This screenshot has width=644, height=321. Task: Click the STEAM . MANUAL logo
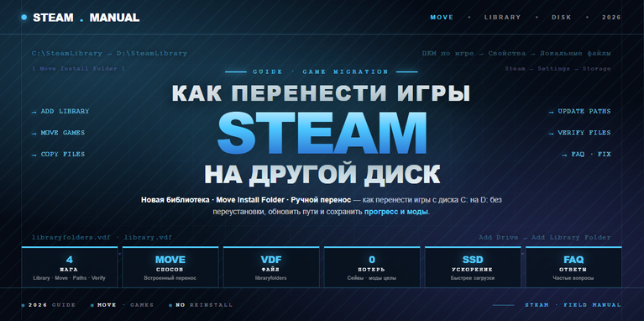coord(86,18)
